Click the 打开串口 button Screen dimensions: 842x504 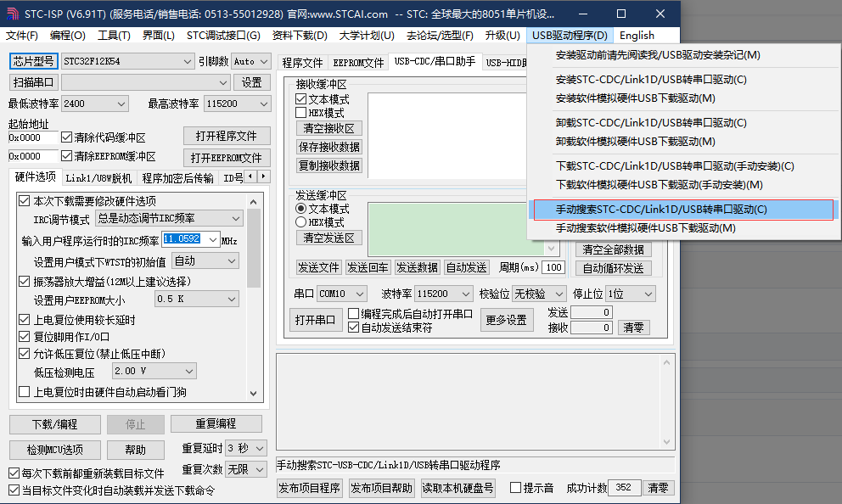[315, 320]
